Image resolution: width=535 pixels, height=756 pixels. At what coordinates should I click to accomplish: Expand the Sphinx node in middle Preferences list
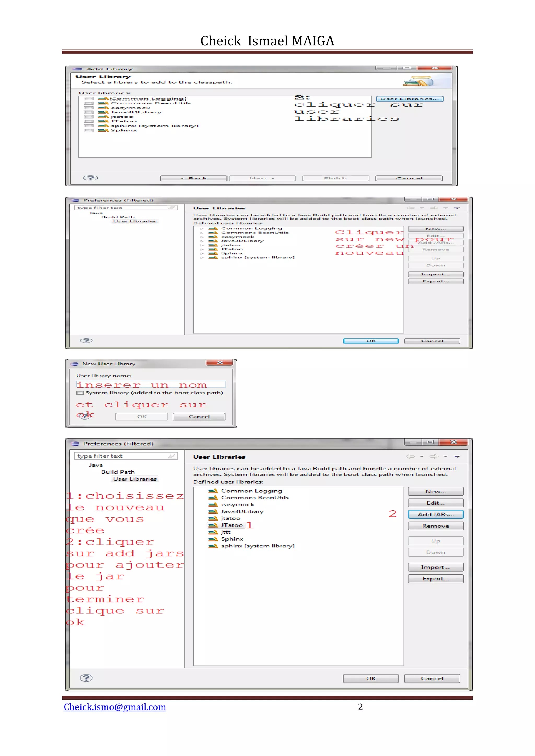click(202, 253)
